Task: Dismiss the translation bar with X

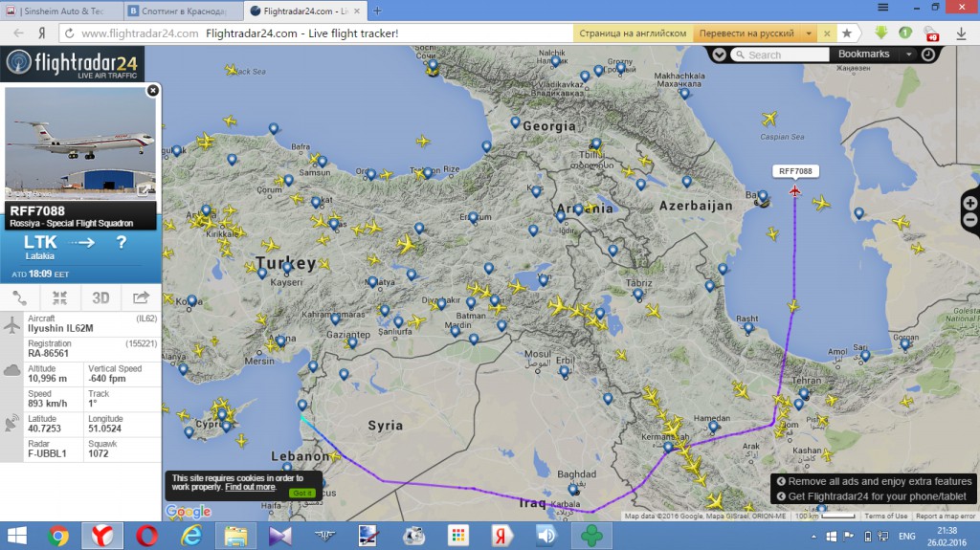Action: (x=827, y=33)
